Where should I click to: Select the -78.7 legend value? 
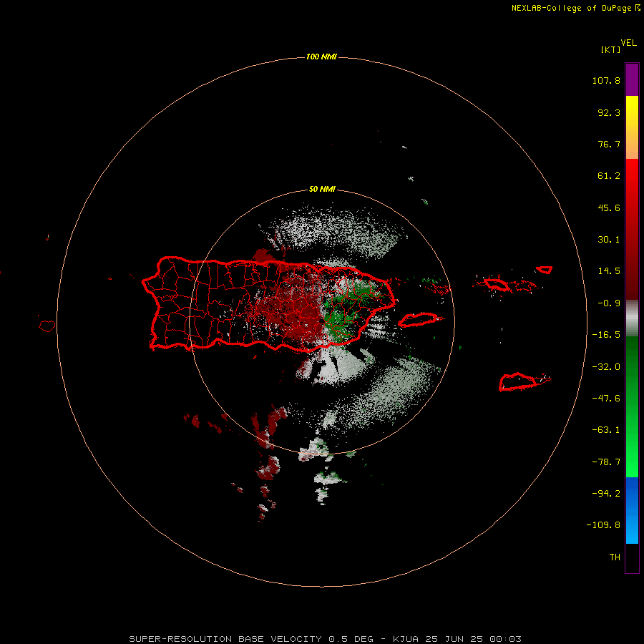coord(606,462)
